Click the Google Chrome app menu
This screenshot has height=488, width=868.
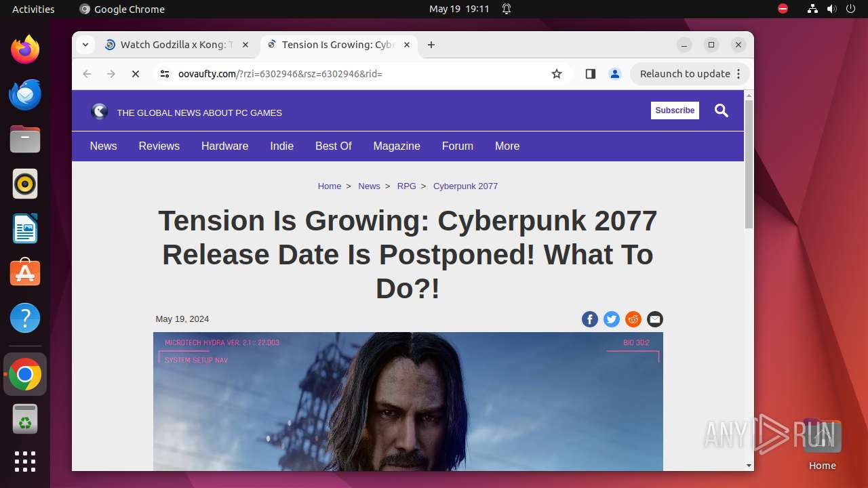122,9
